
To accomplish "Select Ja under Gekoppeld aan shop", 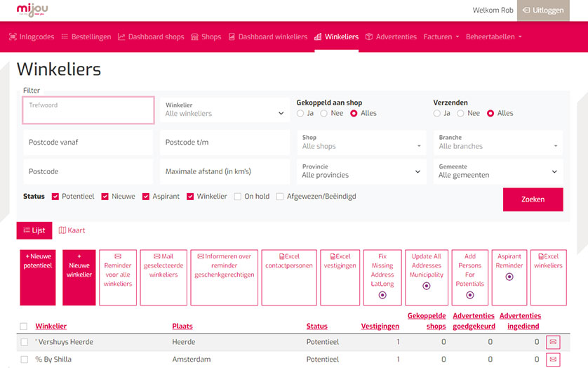I will tap(300, 113).
